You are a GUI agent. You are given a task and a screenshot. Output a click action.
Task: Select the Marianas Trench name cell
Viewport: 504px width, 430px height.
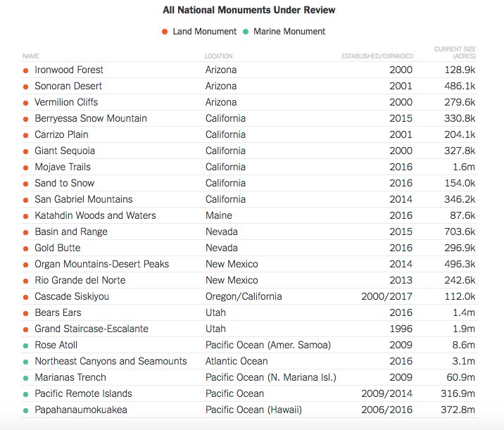pyautogui.click(x=70, y=377)
